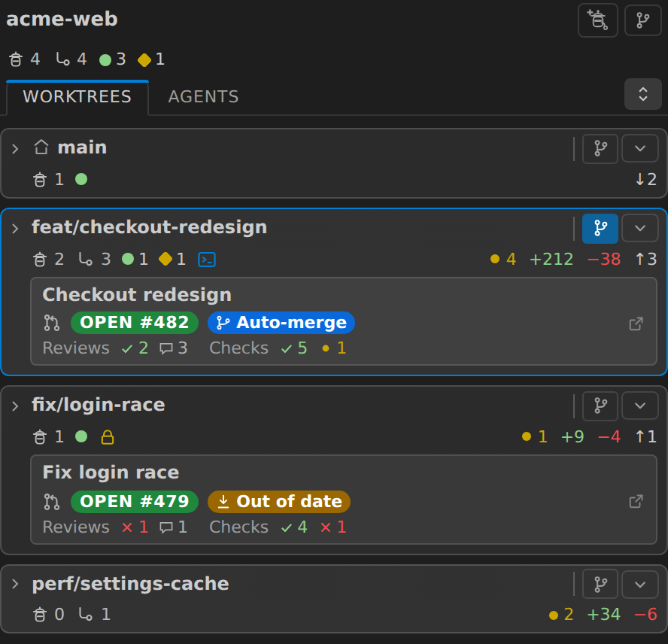Viewport: 668px width, 644px height.
Task: Expand the fix/login-race worktree
Action: point(15,406)
